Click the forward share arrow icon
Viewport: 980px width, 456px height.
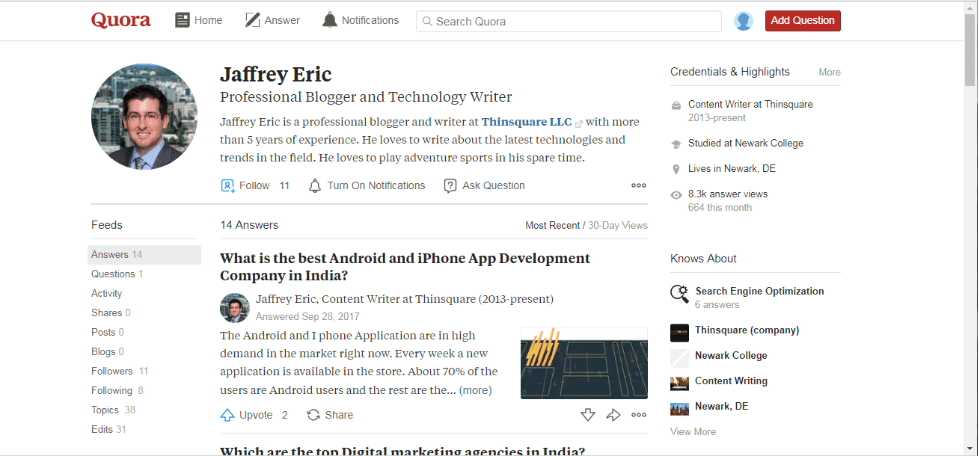click(613, 415)
